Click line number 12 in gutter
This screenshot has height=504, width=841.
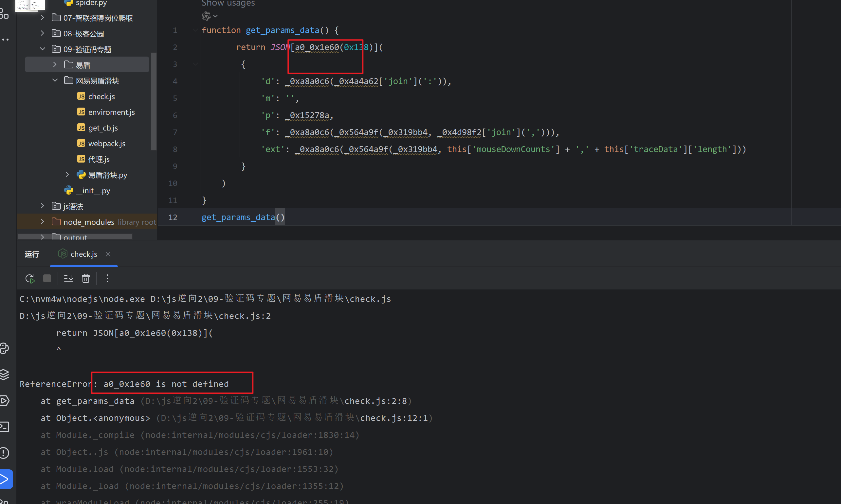coord(173,217)
